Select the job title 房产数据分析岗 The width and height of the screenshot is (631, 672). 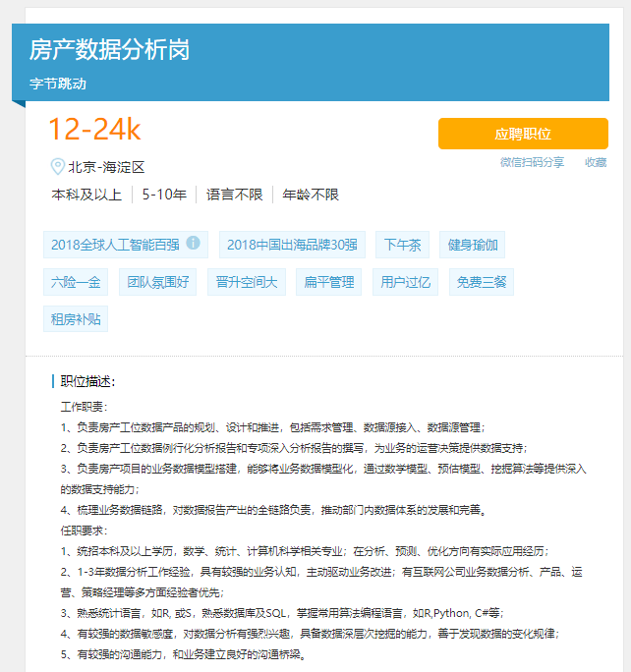(109, 50)
